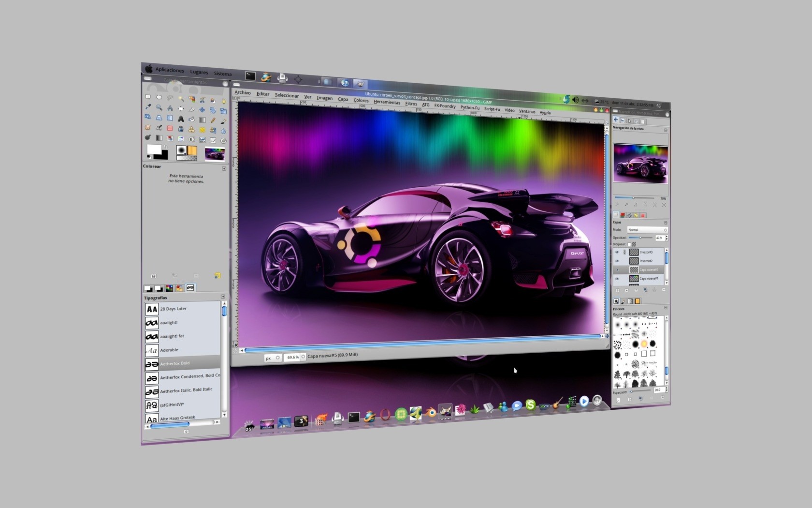Swap foreground and background colors

(x=166, y=147)
